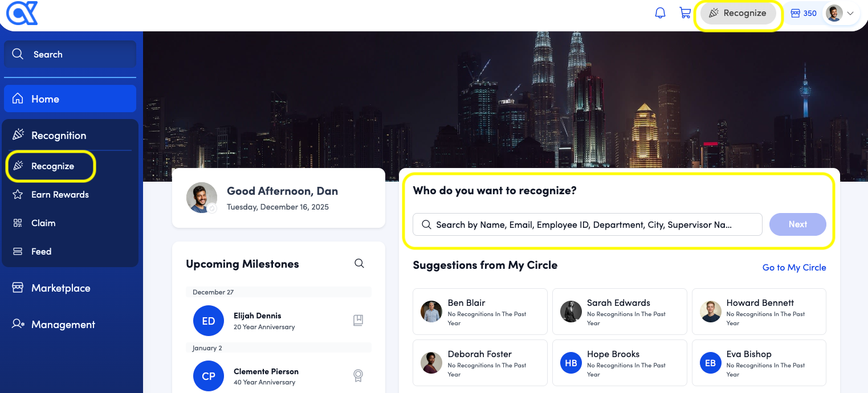Viewport: 868px width, 393px height.
Task: Click the Recognize button in top bar
Action: point(737,13)
